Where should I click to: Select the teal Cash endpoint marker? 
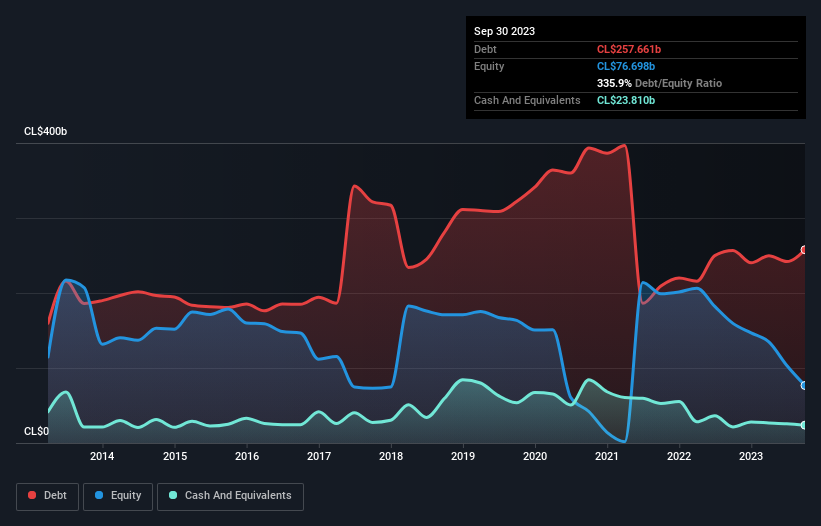pos(804,425)
